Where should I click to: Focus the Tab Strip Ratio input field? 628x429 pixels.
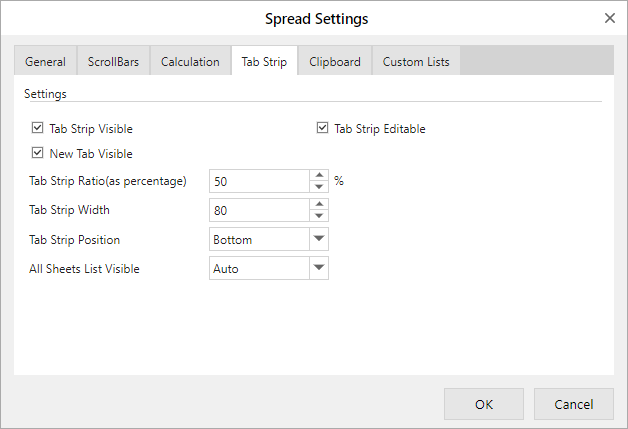click(259, 181)
